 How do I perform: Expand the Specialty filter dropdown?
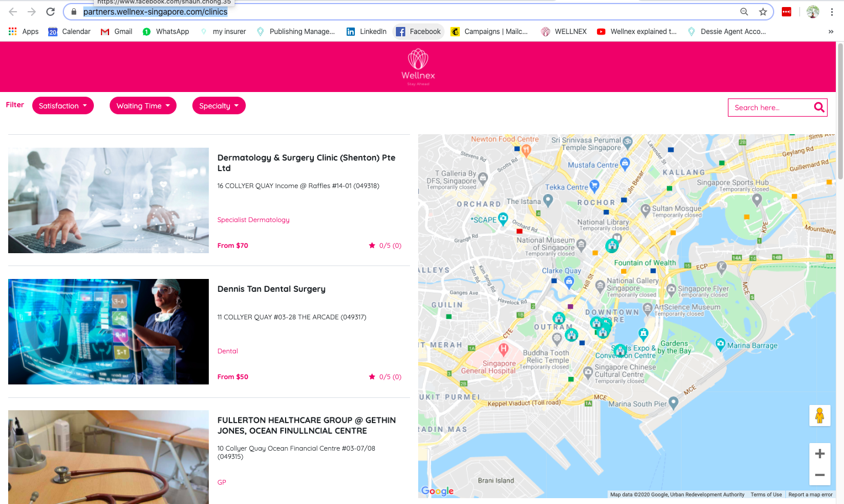pyautogui.click(x=219, y=105)
